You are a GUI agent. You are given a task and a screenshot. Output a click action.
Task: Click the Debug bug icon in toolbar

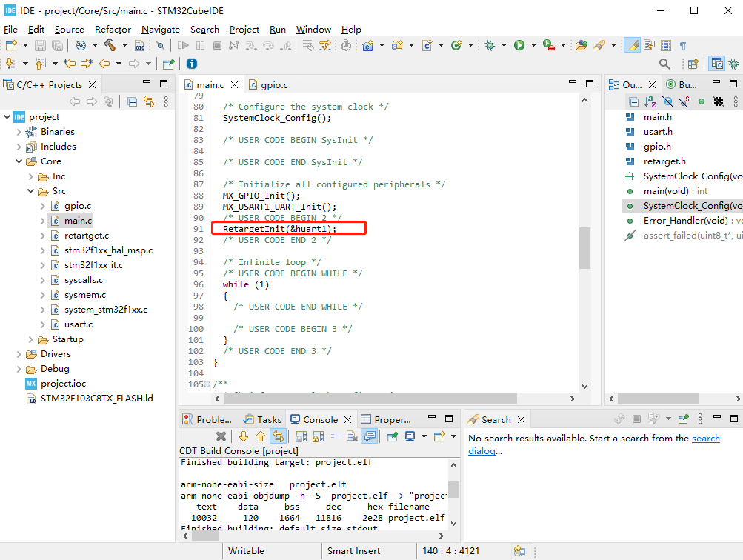[x=490, y=45]
